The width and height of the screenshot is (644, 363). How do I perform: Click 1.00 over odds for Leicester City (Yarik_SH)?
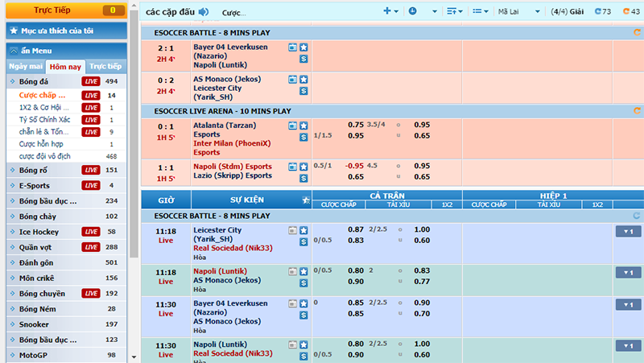pos(422,229)
